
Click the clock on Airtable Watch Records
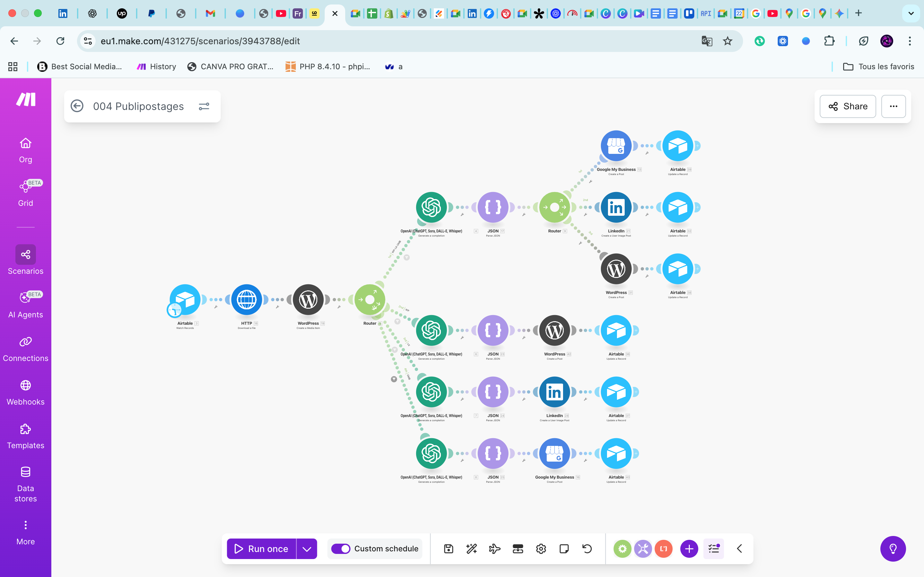click(x=175, y=310)
